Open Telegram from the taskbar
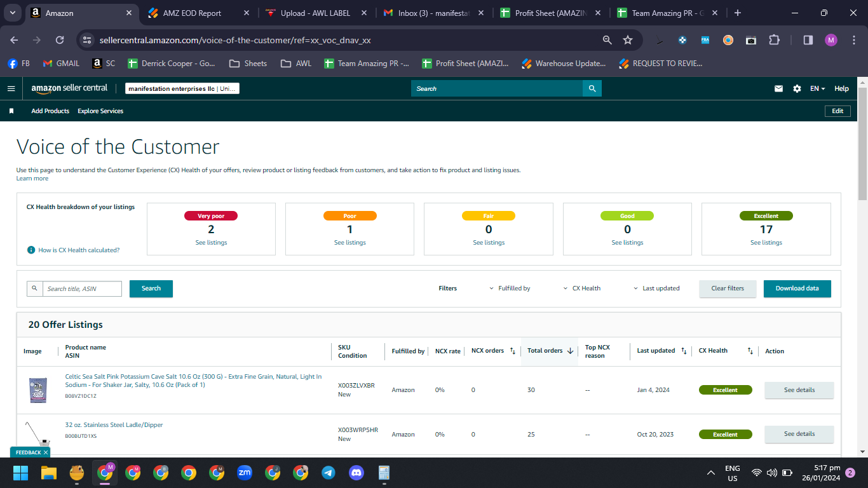 [329, 473]
